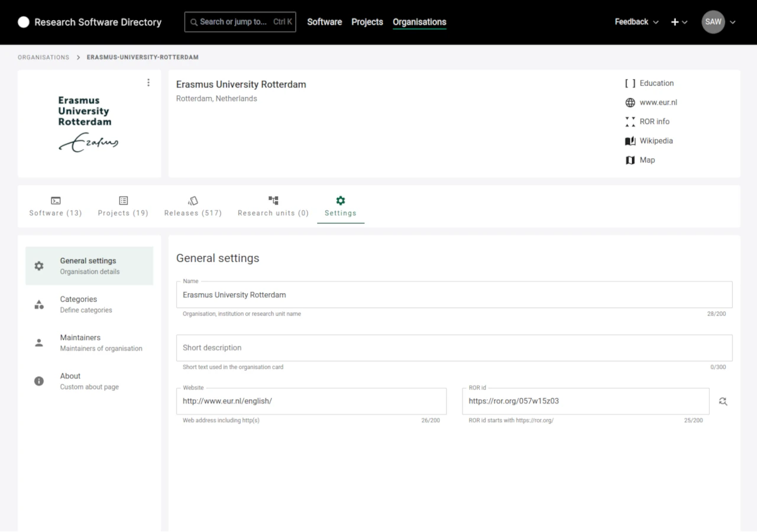Click the Education bracket icon
This screenshot has height=532, width=757.
click(630, 83)
